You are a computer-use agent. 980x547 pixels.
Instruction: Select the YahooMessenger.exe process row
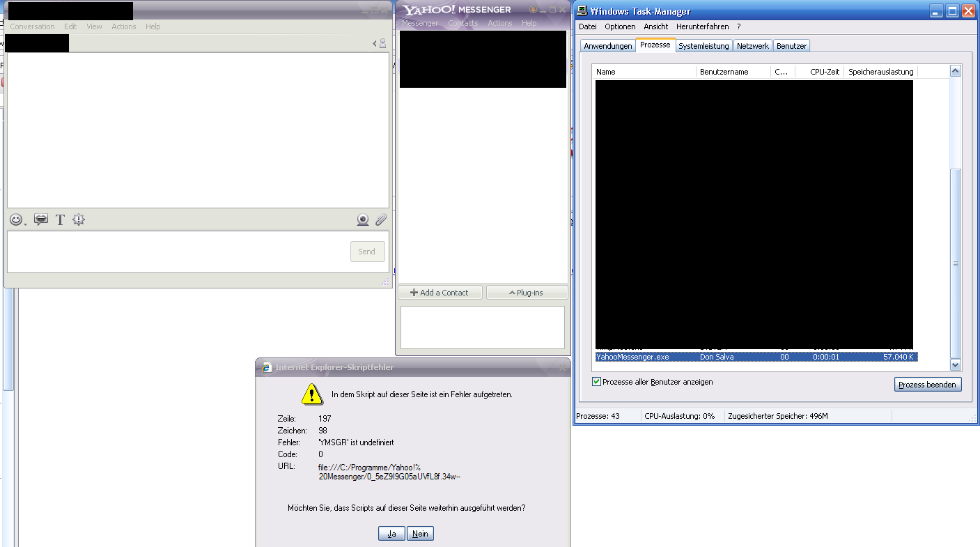point(756,357)
